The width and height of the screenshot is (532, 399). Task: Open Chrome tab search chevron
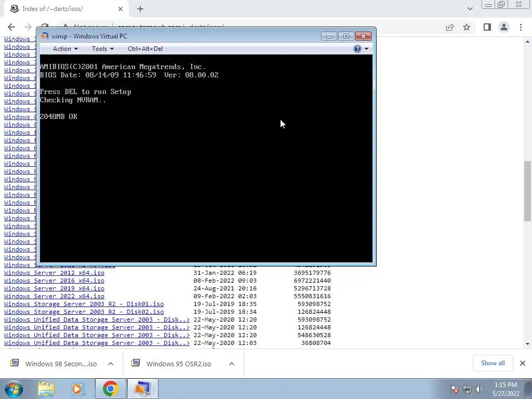coord(470,9)
